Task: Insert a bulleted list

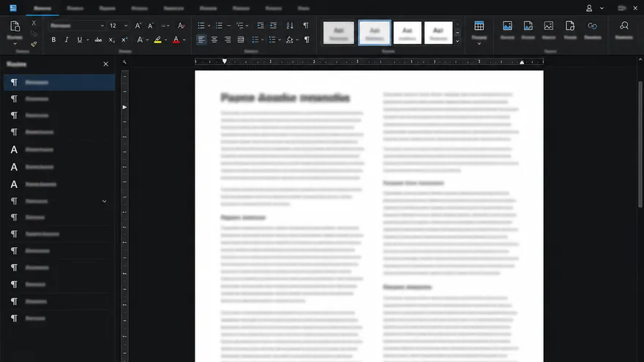Action: (201, 26)
